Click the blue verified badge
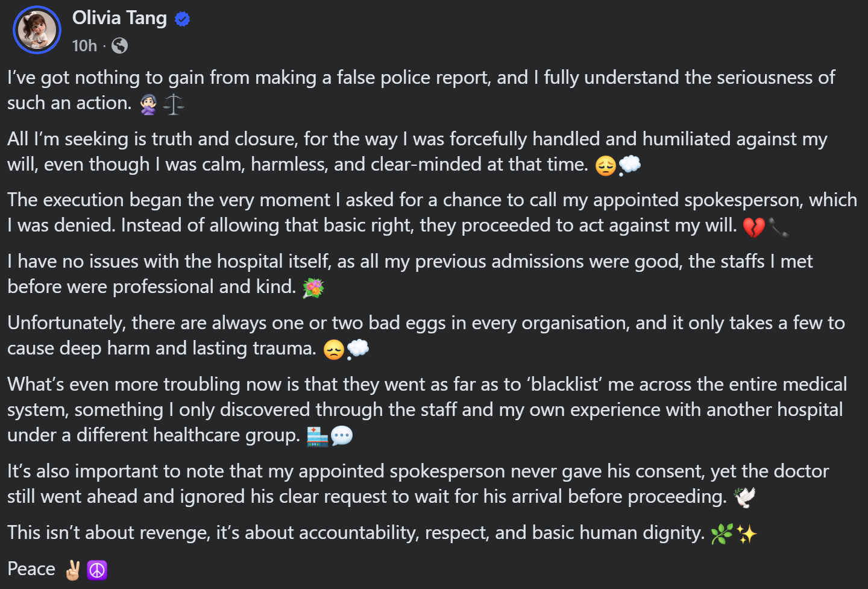868x589 pixels. [183, 19]
